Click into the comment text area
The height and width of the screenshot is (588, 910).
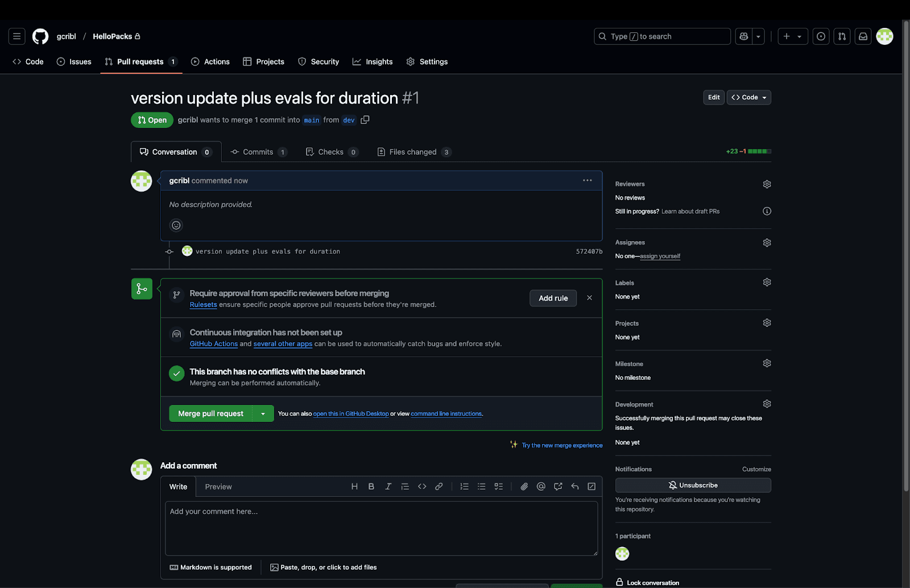[381, 528]
